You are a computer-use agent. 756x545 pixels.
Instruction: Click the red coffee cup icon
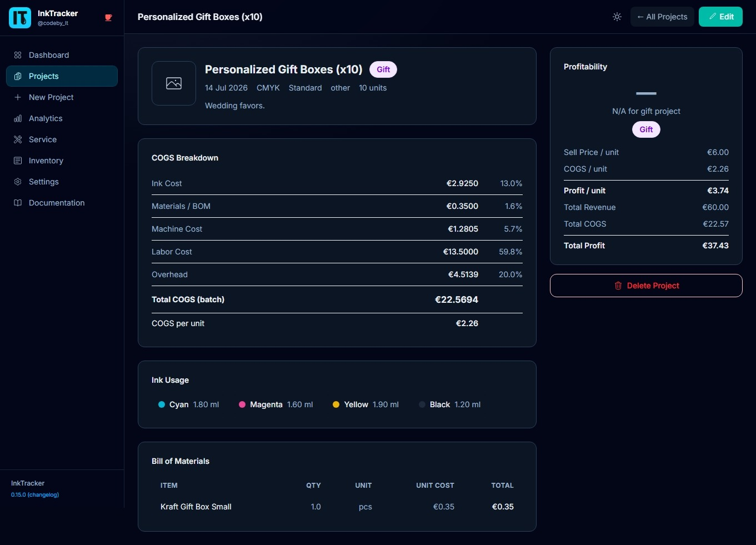point(108,18)
